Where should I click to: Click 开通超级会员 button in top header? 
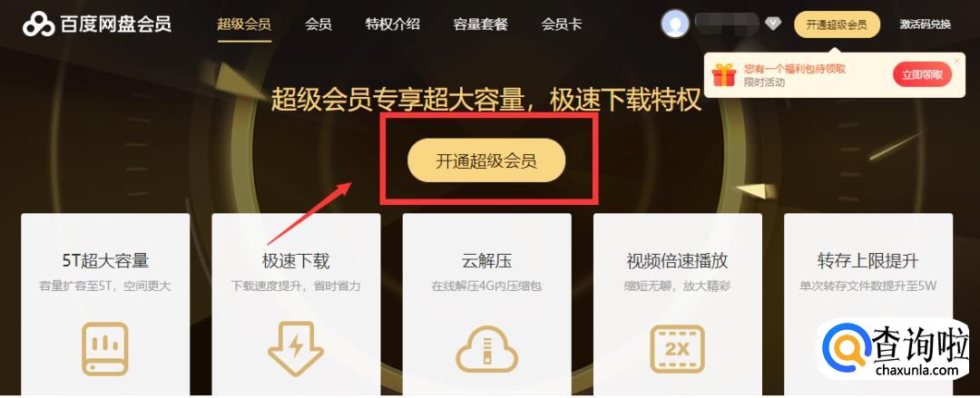pyautogui.click(x=837, y=25)
